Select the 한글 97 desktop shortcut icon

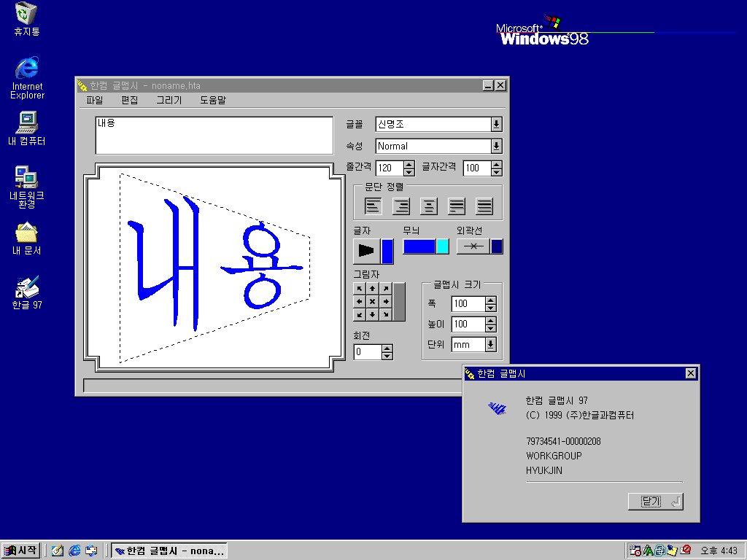pos(27,293)
